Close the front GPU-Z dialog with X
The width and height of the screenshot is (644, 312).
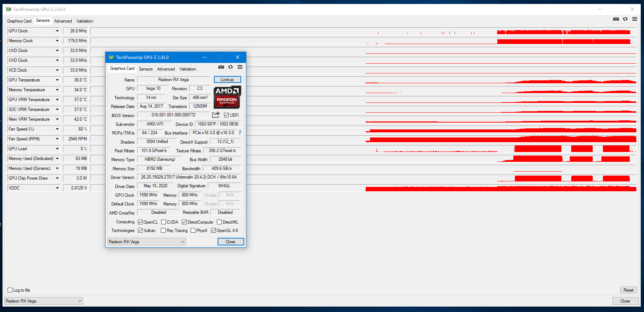(x=238, y=57)
